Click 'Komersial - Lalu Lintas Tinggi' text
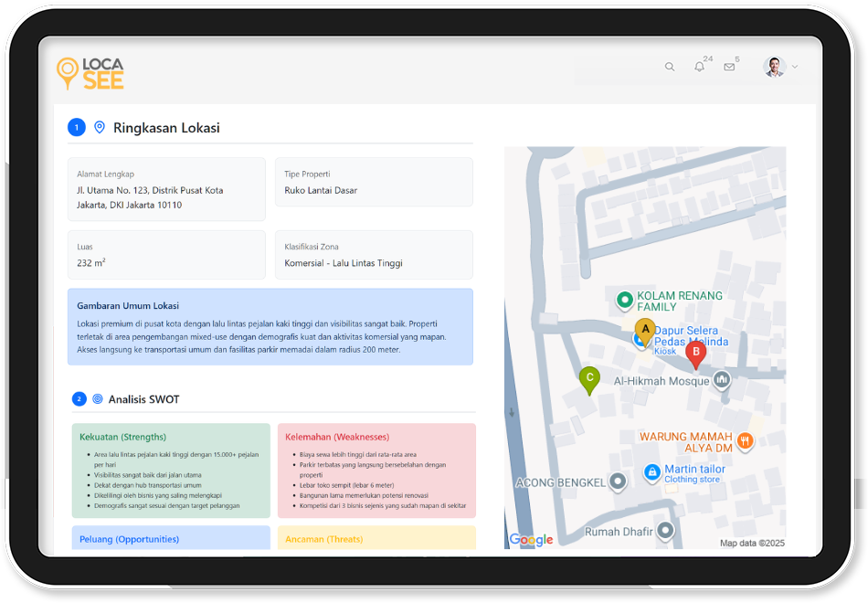Viewport: 868px width, 603px height. point(344,263)
